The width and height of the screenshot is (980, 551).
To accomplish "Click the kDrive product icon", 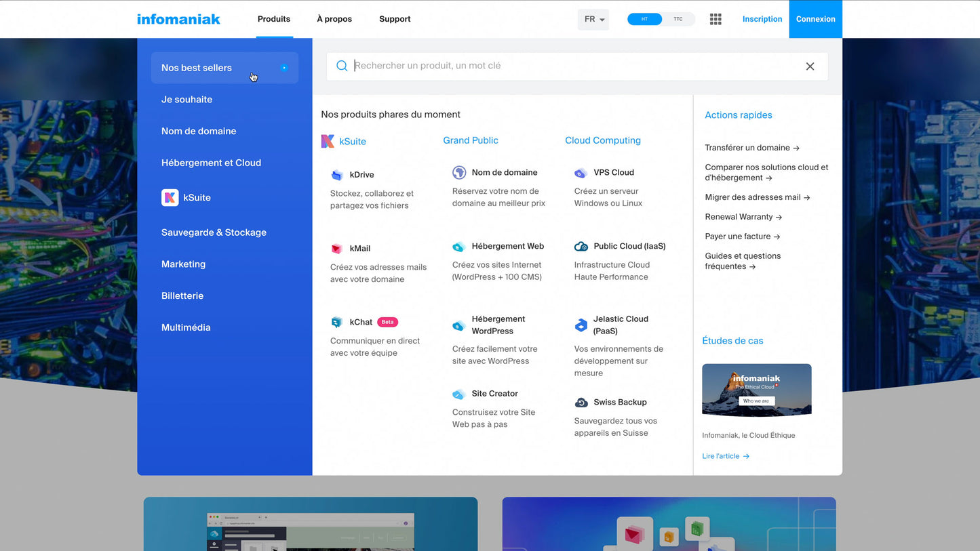I will point(337,175).
